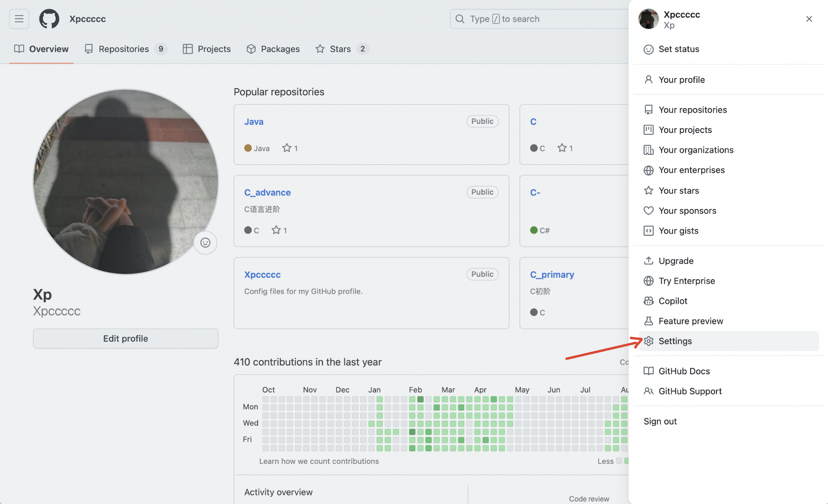The height and width of the screenshot is (504, 828).
Task: Click Set status in the user menu
Action: [679, 49]
